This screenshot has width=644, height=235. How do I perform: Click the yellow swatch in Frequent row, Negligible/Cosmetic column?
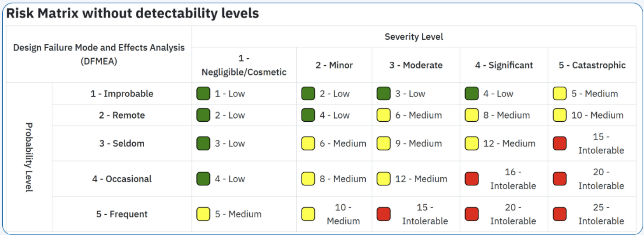tap(203, 214)
